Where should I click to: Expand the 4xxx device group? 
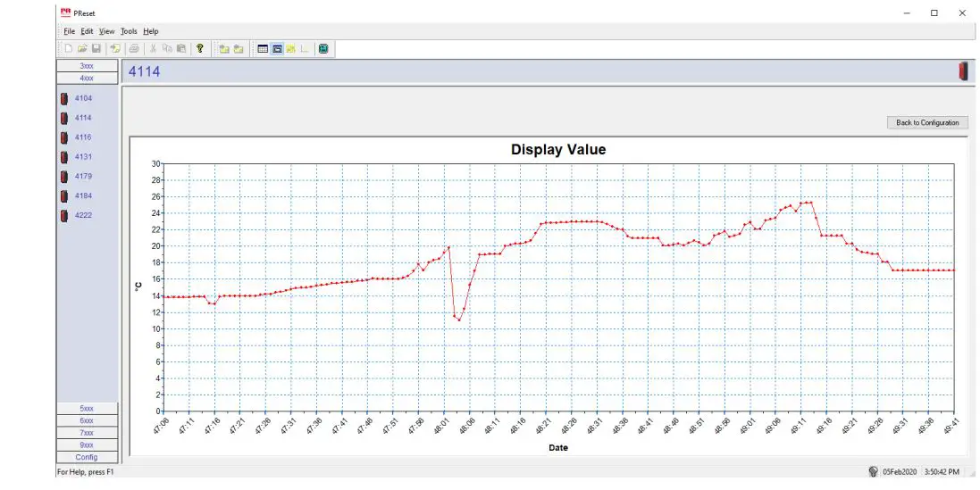pyautogui.click(x=87, y=78)
